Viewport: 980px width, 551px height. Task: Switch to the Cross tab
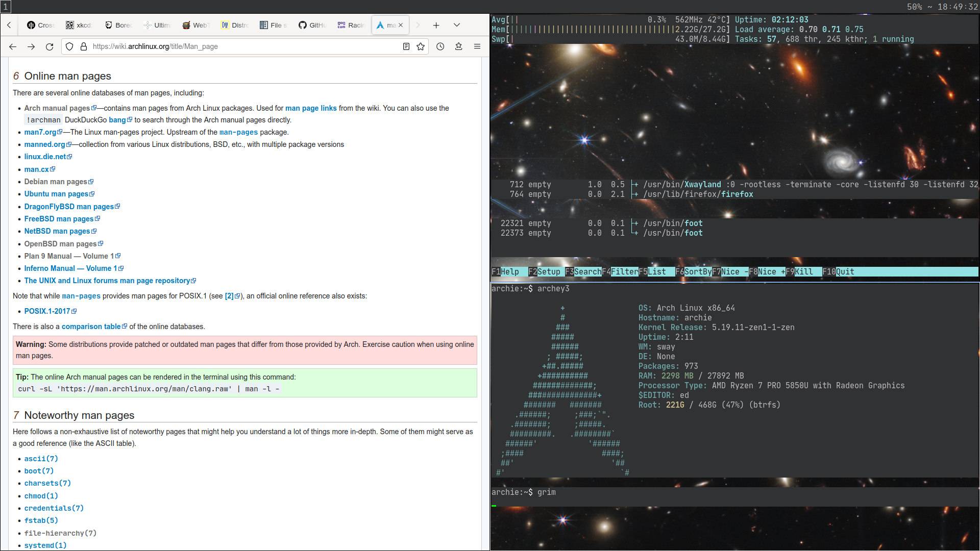point(40,25)
